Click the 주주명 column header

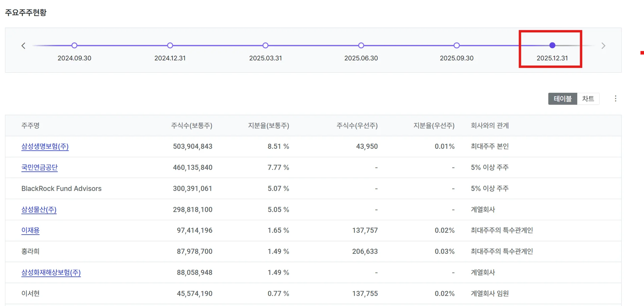[x=31, y=126]
